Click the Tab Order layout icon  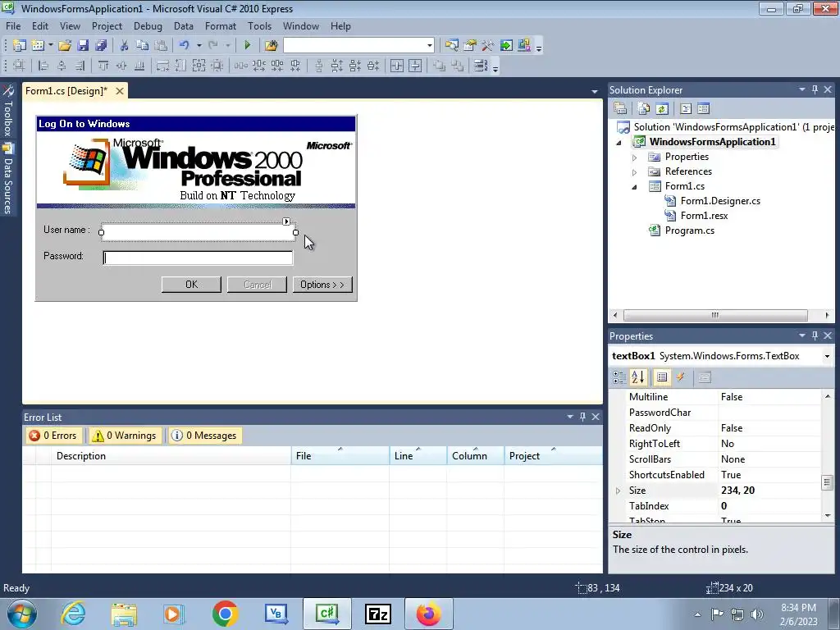(x=481, y=66)
